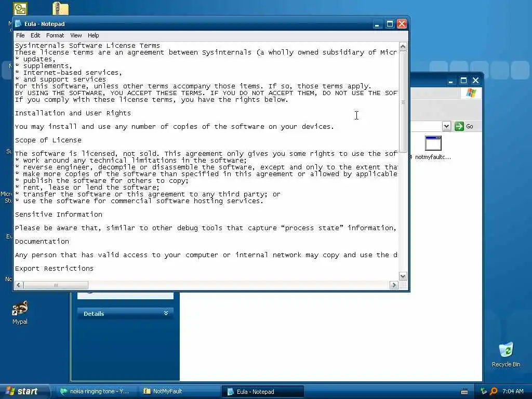Click the Go button in Explorer window
The width and height of the screenshot is (532, 399).
coord(464,126)
